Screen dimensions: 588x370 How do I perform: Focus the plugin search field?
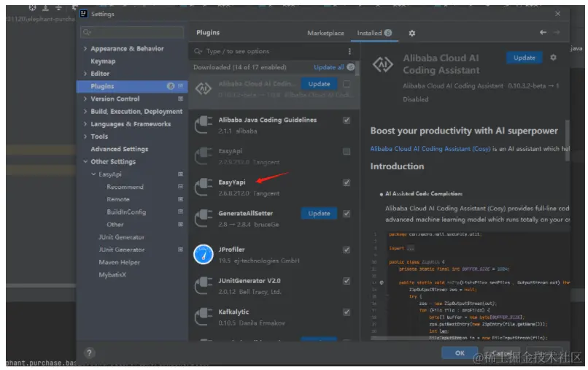[268, 51]
